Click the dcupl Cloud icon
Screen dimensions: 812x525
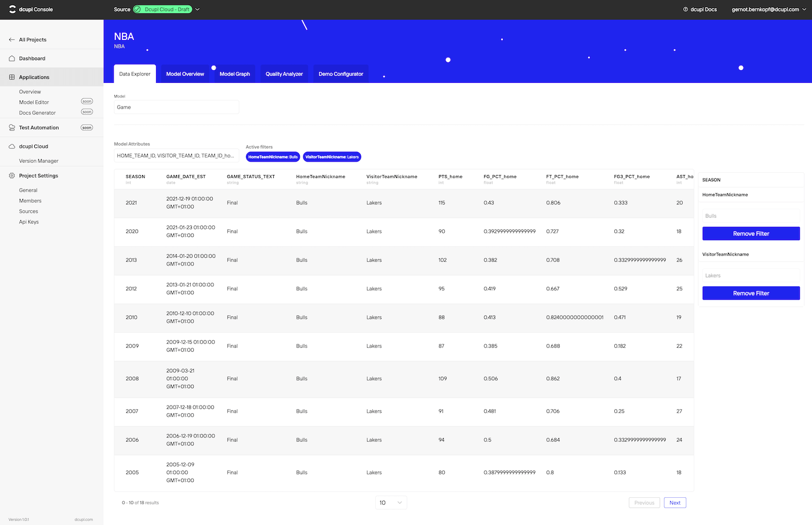coord(12,147)
